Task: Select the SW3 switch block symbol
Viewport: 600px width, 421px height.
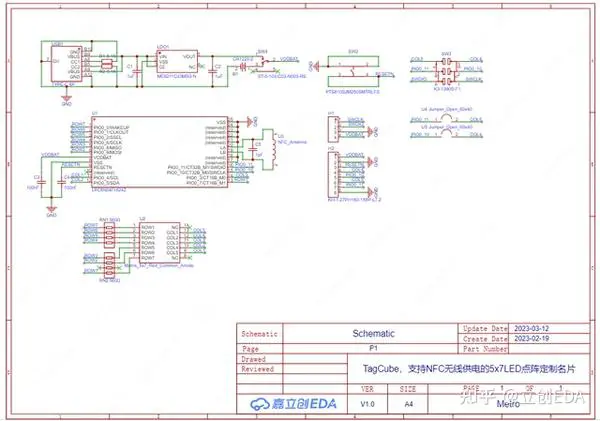Action: pos(446,71)
